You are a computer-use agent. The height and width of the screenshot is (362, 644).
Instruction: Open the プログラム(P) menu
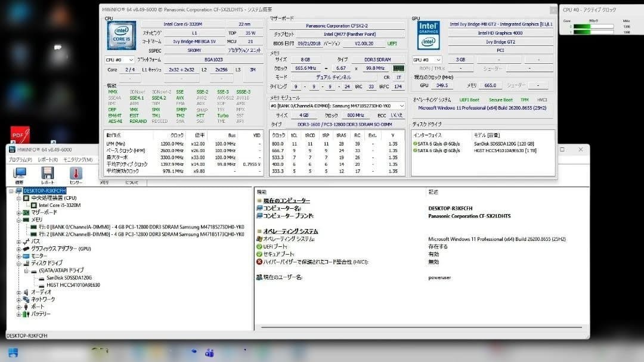click(20, 159)
